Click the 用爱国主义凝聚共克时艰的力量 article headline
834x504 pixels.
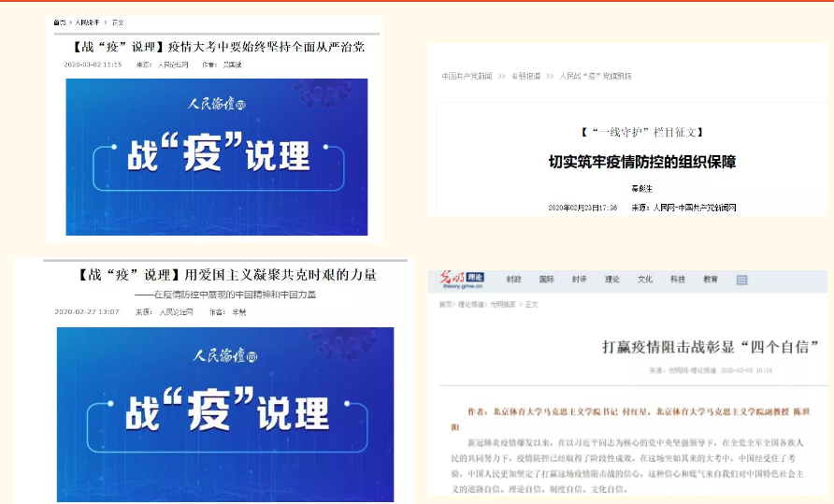tap(227, 275)
